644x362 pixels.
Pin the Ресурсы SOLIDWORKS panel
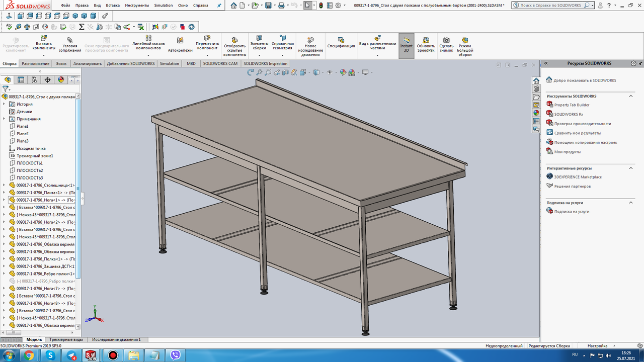(640, 63)
